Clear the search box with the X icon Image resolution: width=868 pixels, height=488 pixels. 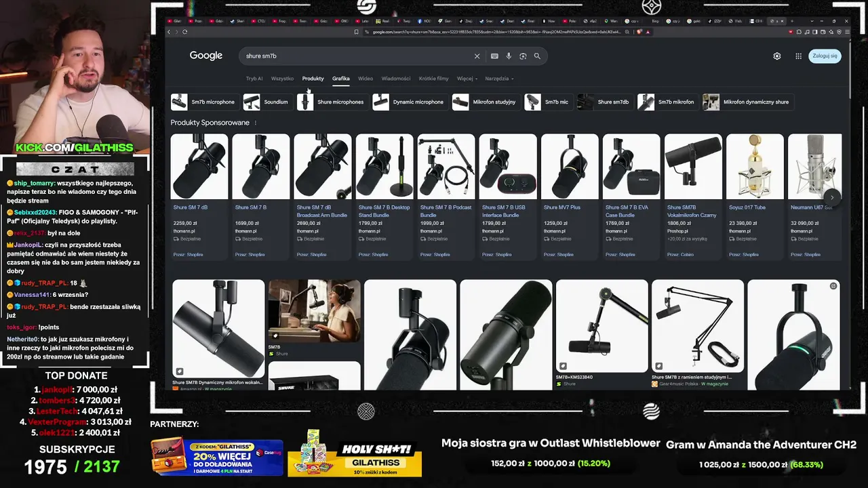coord(477,56)
